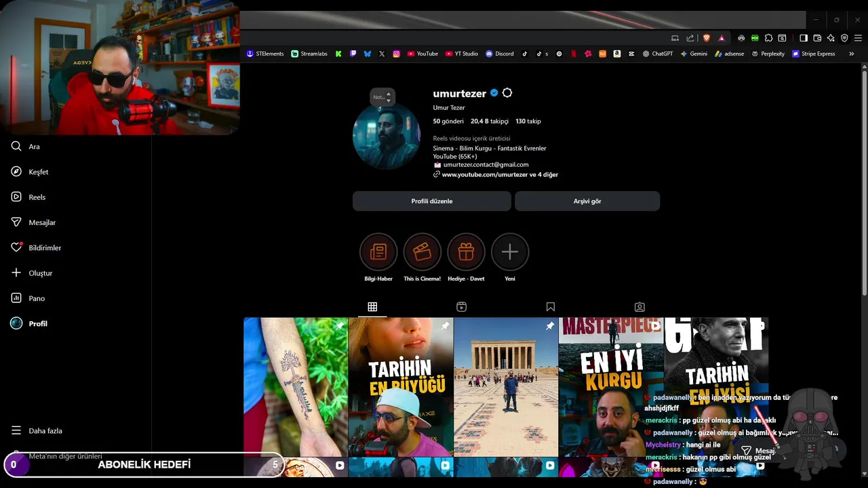This screenshot has height=488, width=868.
Task: Open STElements bookmark
Action: (x=265, y=54)
